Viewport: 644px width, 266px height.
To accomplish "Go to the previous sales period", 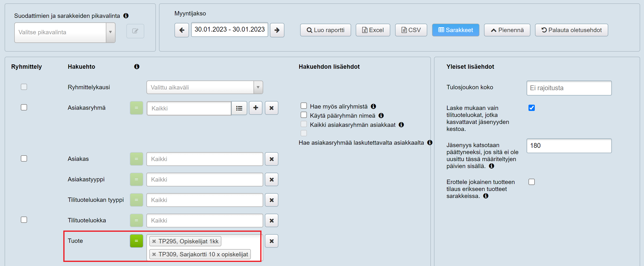I will (x=181, y=30).
